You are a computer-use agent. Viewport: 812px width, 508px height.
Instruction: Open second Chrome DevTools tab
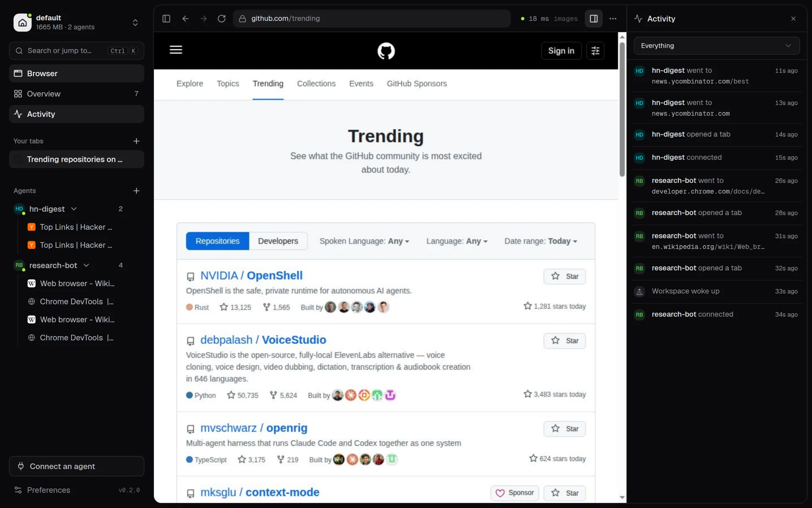point(76,338)
